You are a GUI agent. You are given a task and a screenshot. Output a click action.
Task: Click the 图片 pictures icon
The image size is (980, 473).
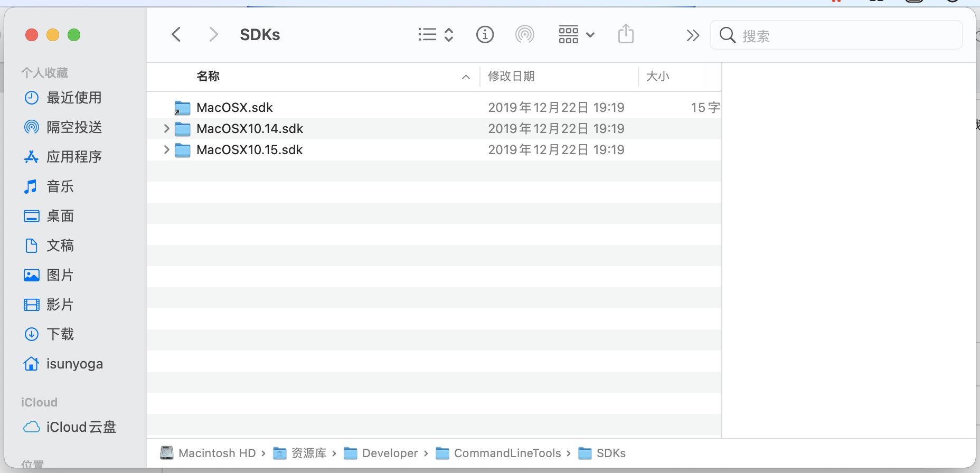point(32,275)
